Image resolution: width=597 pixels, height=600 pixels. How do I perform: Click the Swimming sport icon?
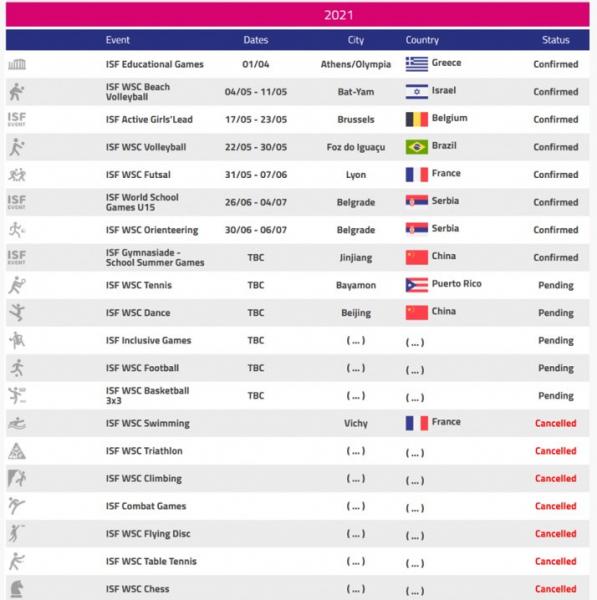click(x=17, y=423)
